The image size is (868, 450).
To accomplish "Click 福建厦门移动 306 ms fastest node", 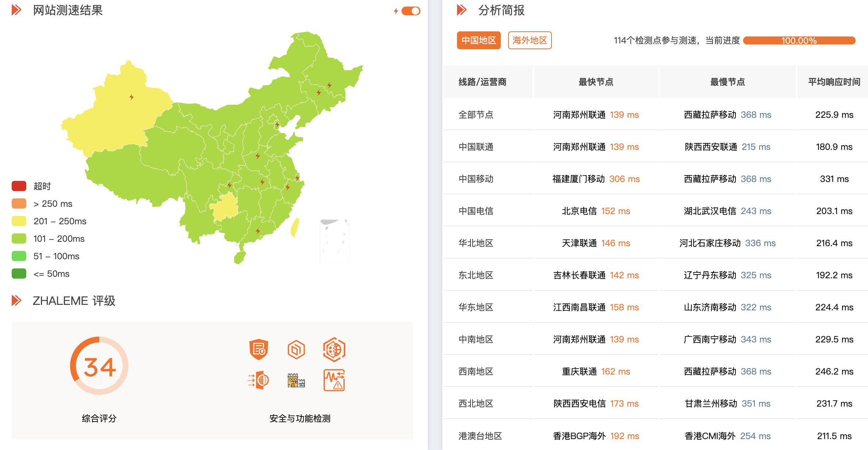I will pyautogui.click(x=596, y=179).
